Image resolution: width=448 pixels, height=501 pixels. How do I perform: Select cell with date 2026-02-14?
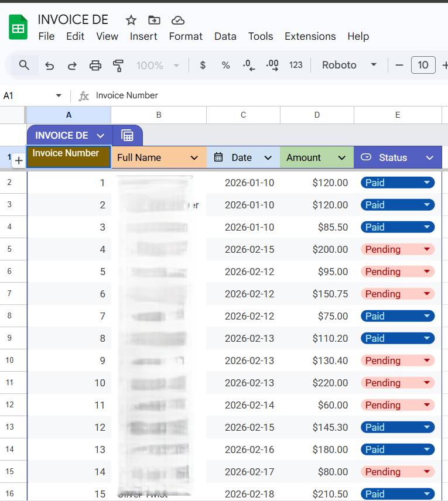click(x=244, y=405)
